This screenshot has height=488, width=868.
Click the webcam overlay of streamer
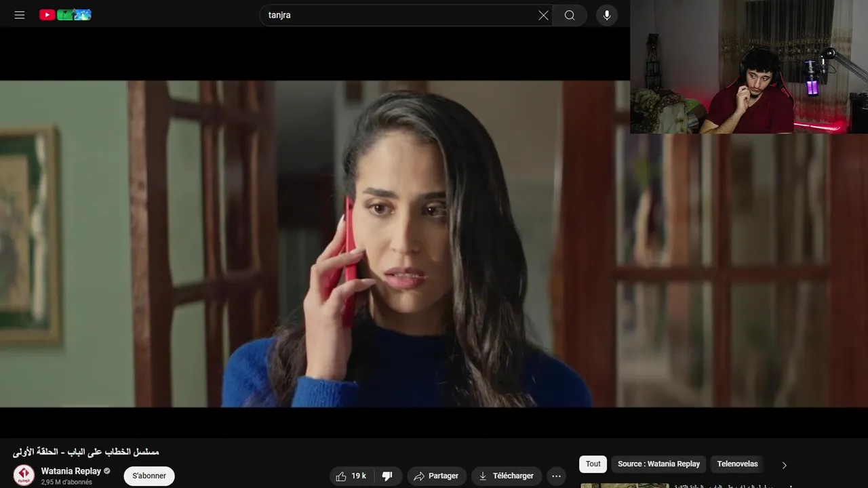pos(749,66)
